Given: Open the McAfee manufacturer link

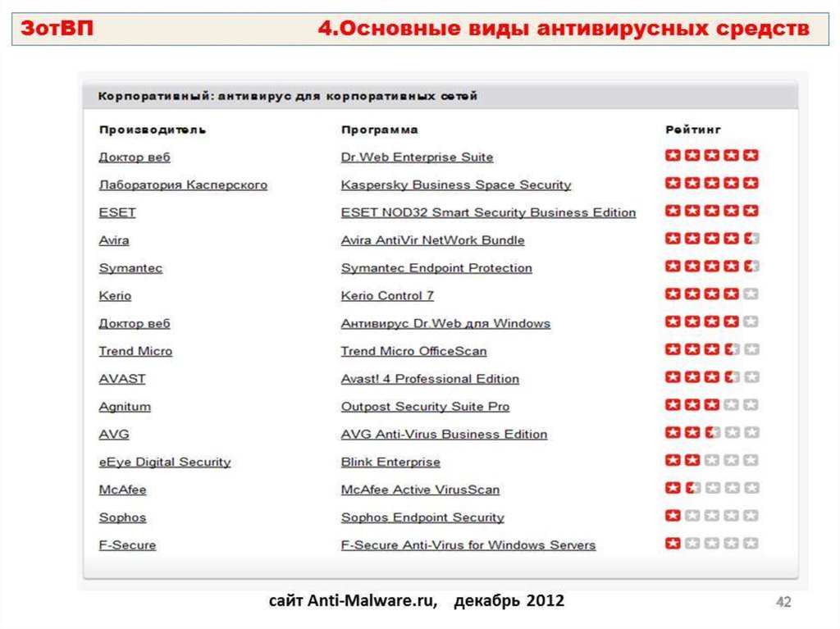Looking at the screenshot, I should pyautogui.click(x=123, y=490).
